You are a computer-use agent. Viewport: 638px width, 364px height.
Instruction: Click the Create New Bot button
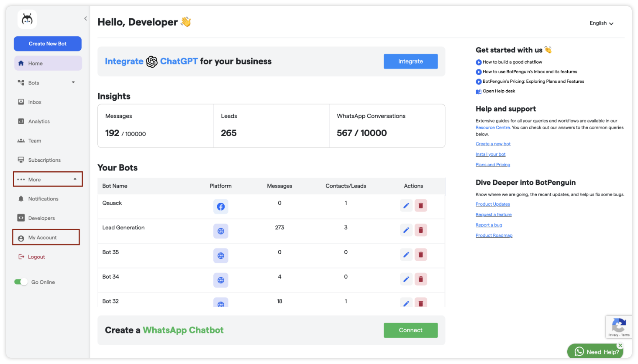click(x=48, y=44)
